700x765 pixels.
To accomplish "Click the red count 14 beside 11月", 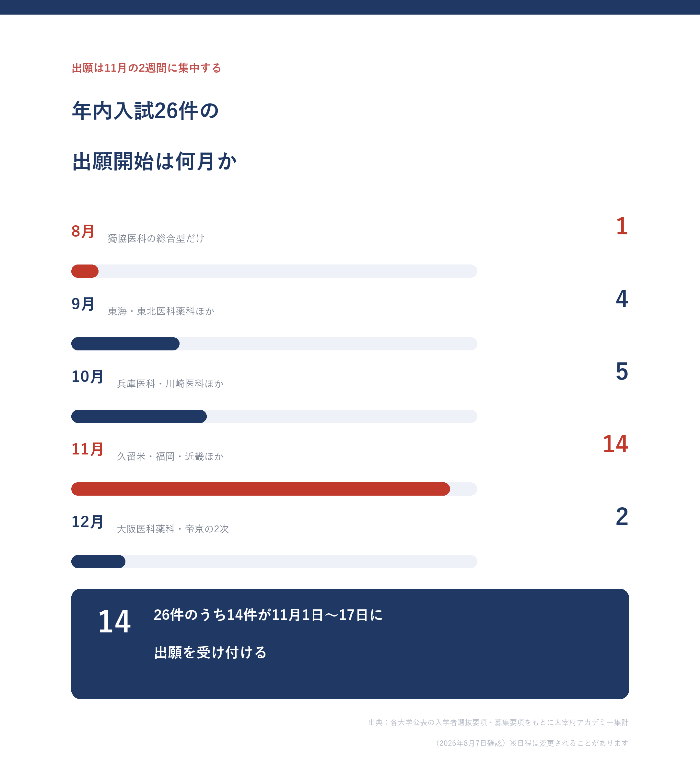I will (615, 444).
